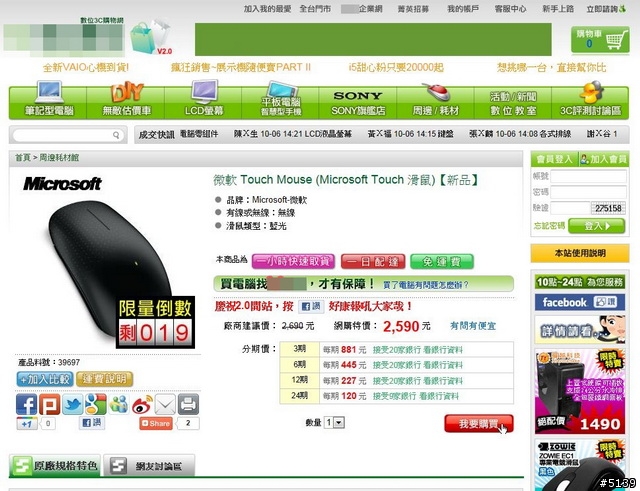
Task: Click the Google +1 button
Action: pyautogui.click(x=27, y=424)
